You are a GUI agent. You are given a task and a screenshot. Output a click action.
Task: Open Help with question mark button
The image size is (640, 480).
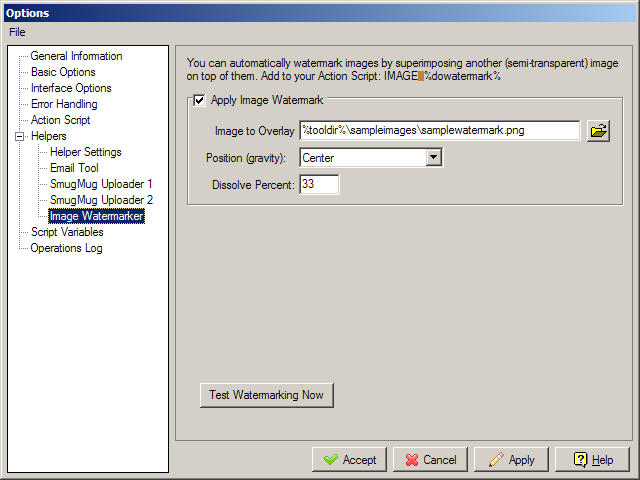pyautogui.click(x=592, y=460)
